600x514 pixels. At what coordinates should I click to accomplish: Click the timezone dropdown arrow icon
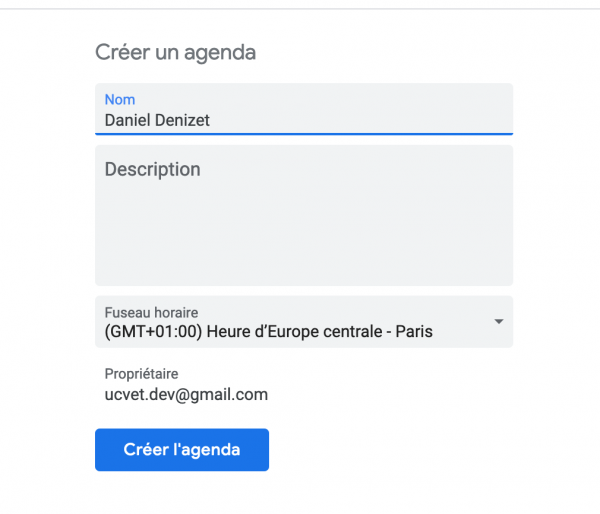coord(498,321)
